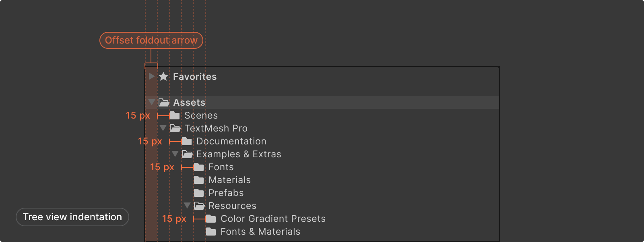This screenshot has height=242, width=644.
Task: Click the open Assets folder icon
Action: tap(164, 102)
